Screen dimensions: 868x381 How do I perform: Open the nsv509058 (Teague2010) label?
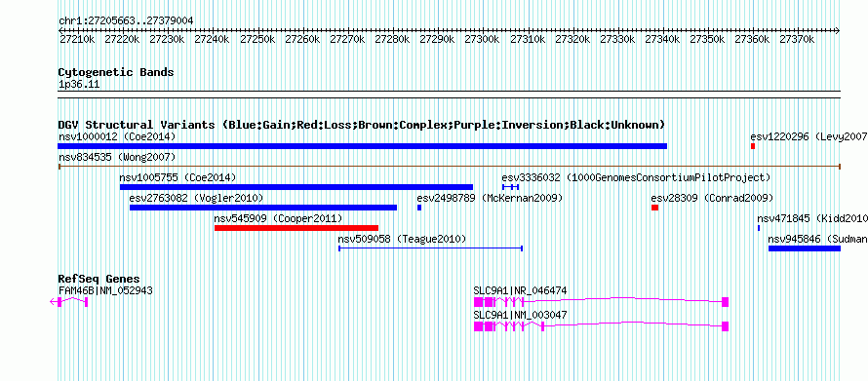pyautogui.click(x=403, y=240)
